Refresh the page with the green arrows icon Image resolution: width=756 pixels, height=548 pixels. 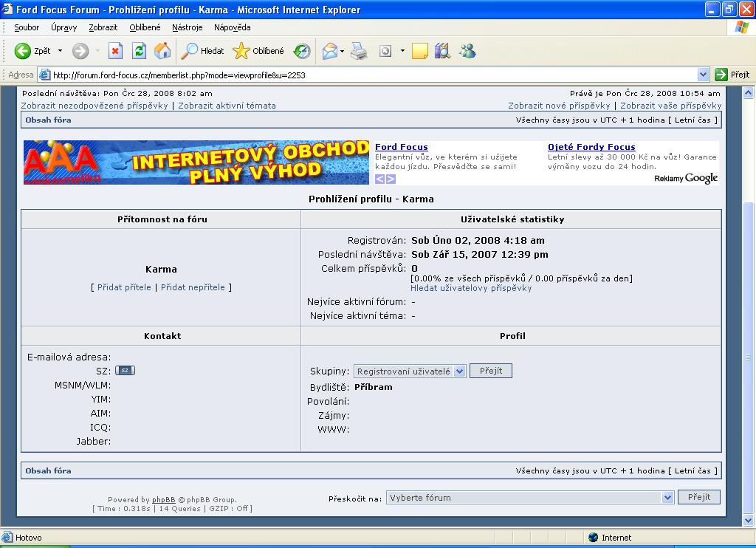coord(139,51)
